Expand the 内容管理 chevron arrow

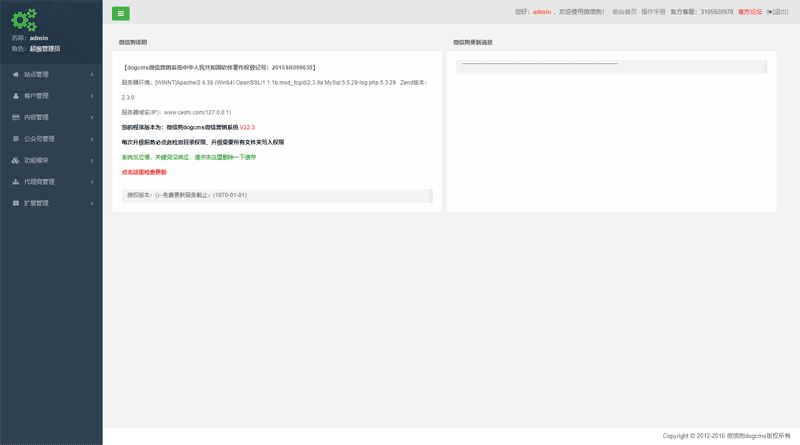(x=92, y=117)
